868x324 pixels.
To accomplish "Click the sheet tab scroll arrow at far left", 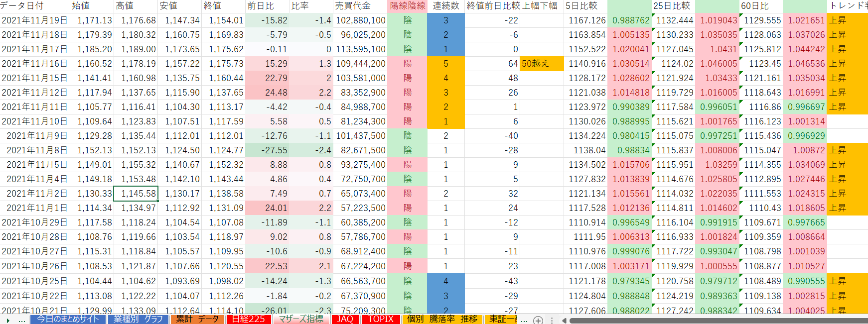I will point(8,320).
